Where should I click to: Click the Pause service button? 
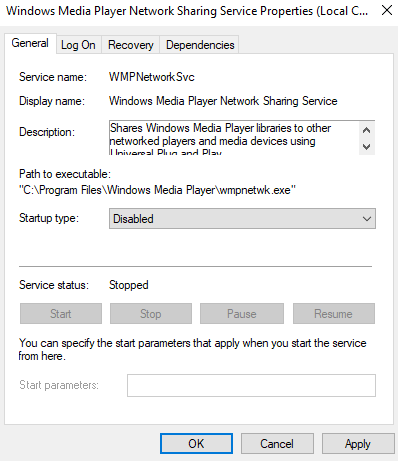tap(242, 313)
